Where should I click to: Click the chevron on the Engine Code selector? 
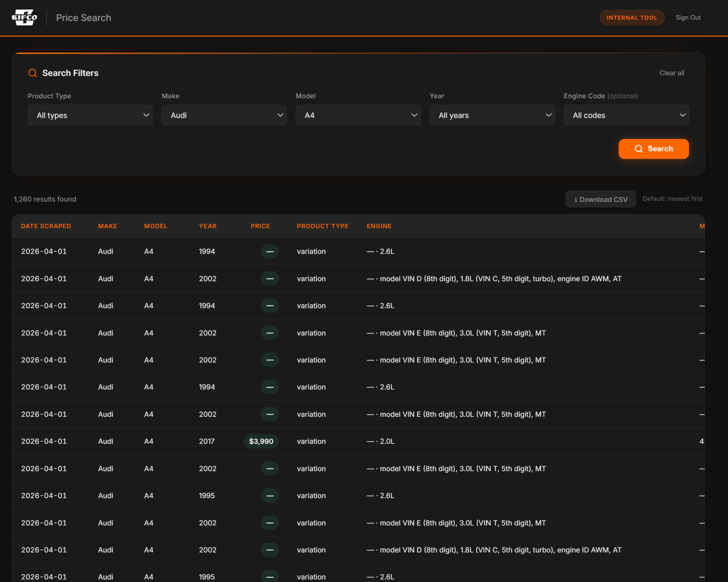click(682, 115)
